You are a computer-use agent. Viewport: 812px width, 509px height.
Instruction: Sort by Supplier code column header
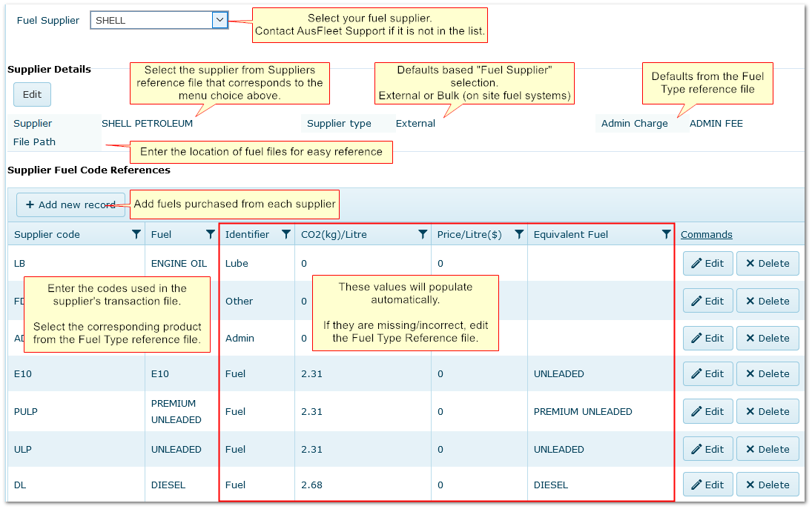point(47,234)
